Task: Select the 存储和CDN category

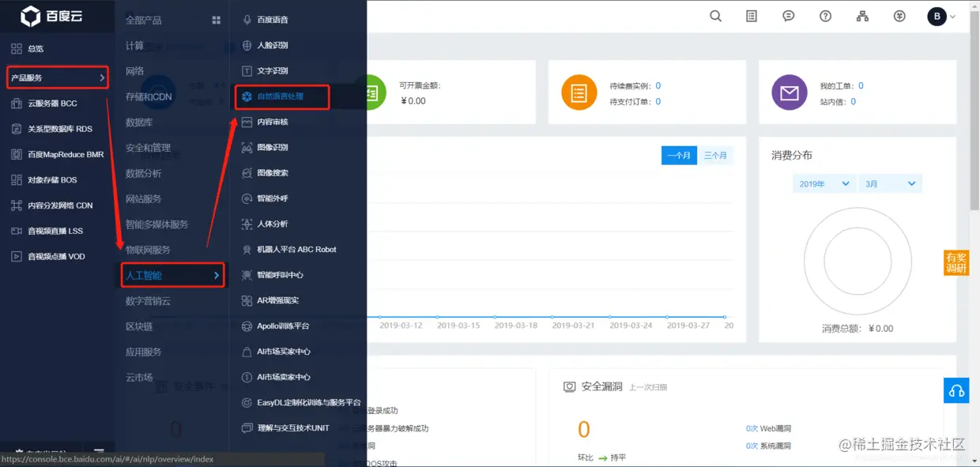Action: click(149, 96)
